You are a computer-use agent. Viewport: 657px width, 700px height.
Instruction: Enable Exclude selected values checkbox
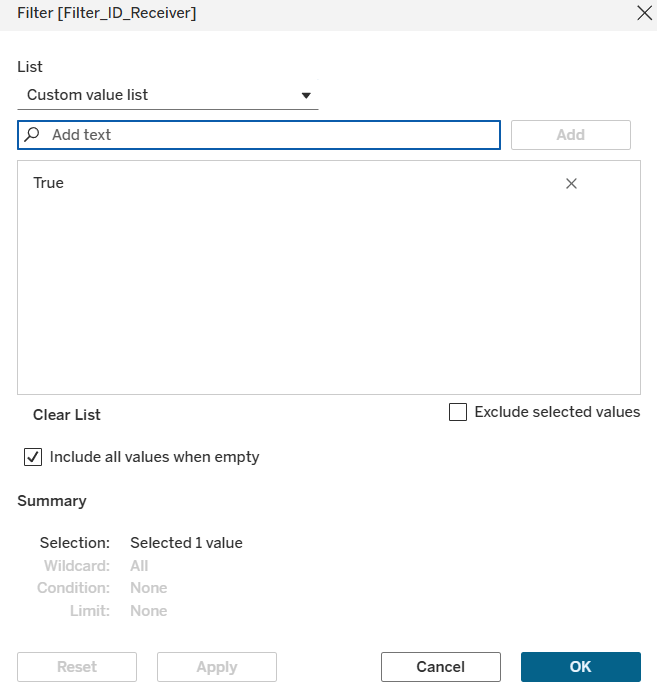pyautogui.click(x=458, y=412)
